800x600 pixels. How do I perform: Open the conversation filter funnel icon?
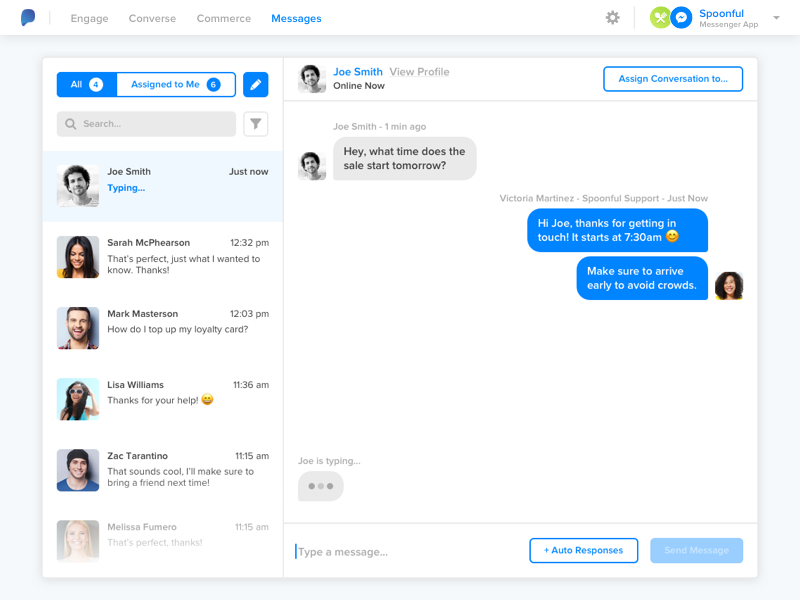click(256, 124)
